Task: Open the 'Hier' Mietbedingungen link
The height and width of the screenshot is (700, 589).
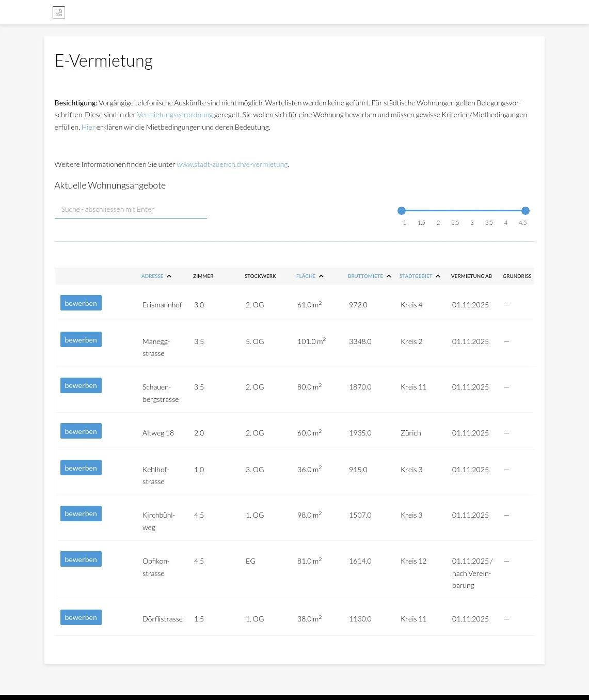Action: click(x=88, y=127)
